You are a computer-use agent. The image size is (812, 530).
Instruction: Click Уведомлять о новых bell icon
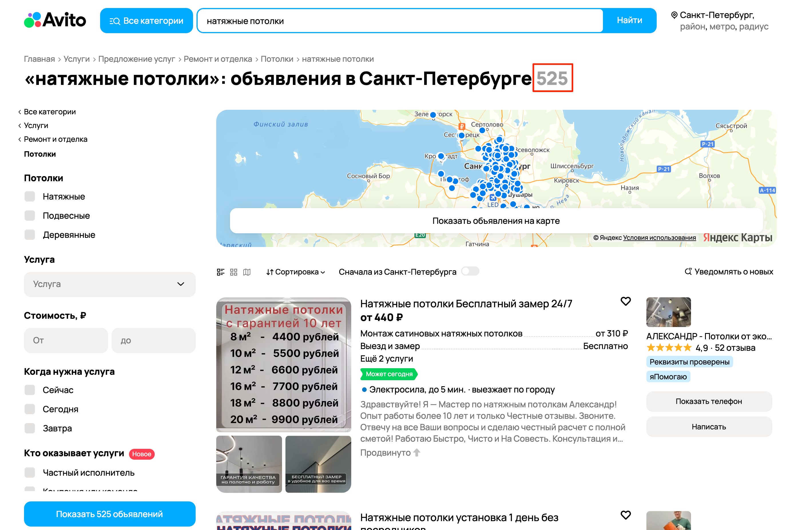click(688, 272)
